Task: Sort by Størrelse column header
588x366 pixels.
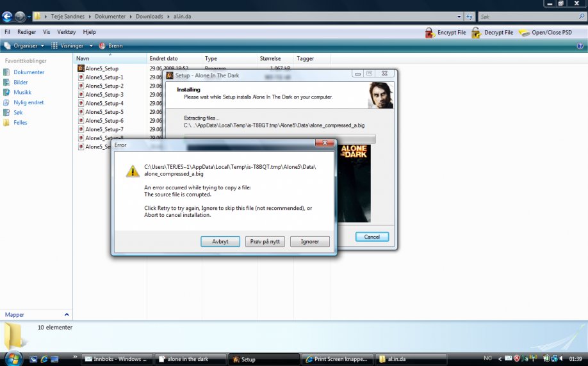Action: click(275, 58)
